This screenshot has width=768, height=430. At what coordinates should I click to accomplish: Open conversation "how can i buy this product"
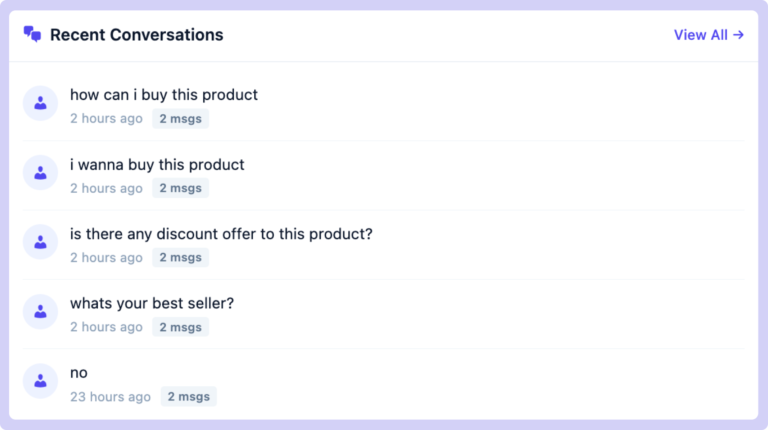(164, 95)
